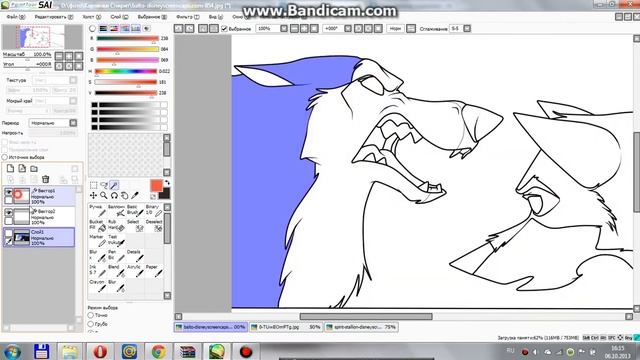
Task: Select the Move tool
Action: pos(93,196)
